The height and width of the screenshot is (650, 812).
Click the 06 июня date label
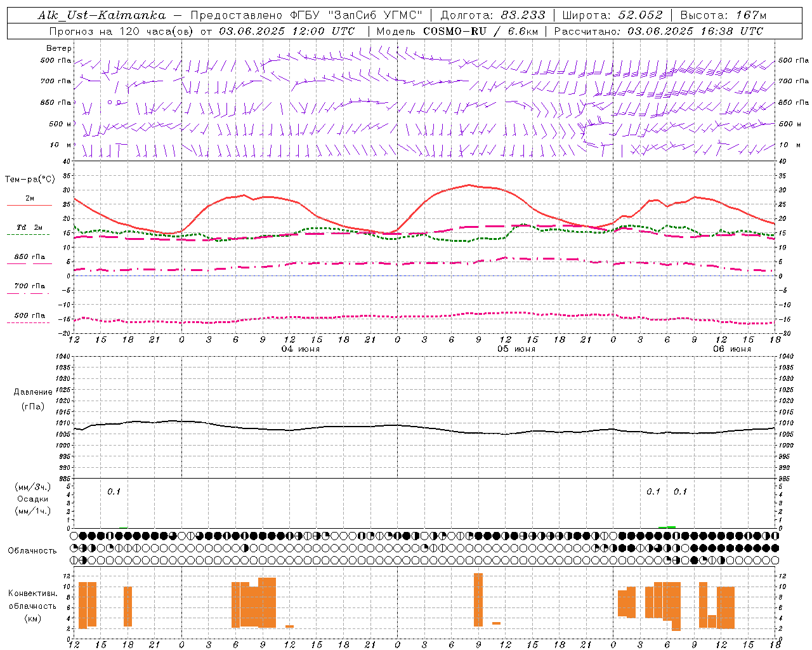click(731, 348)
